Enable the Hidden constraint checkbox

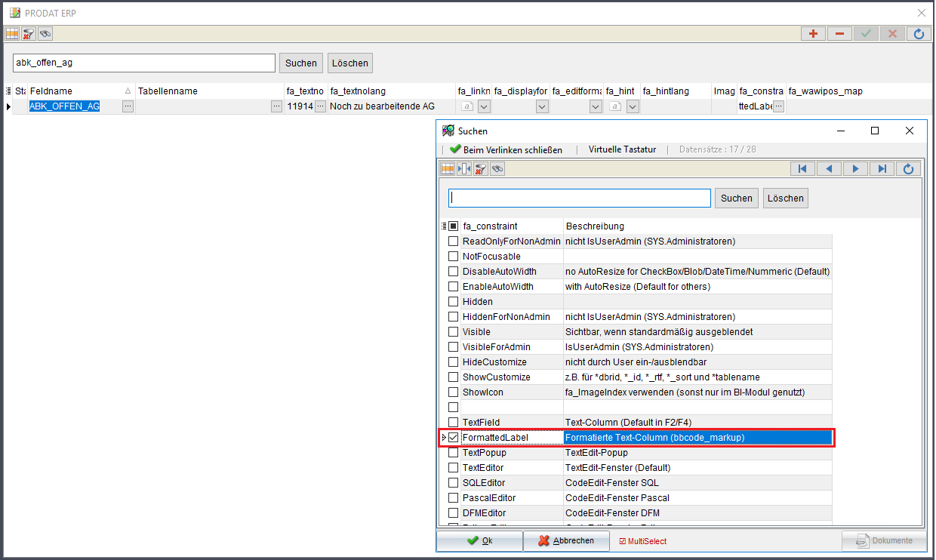(453, 302)
